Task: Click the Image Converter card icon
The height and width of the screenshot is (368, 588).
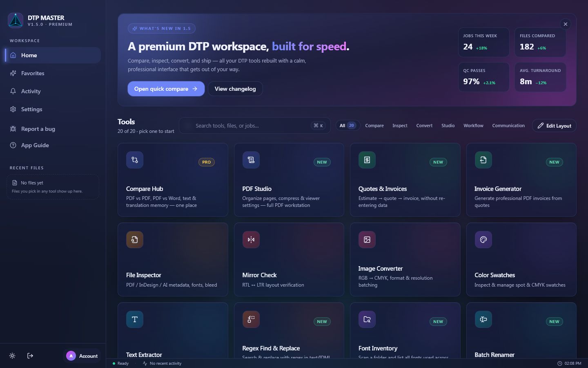Action: (367, 240)
